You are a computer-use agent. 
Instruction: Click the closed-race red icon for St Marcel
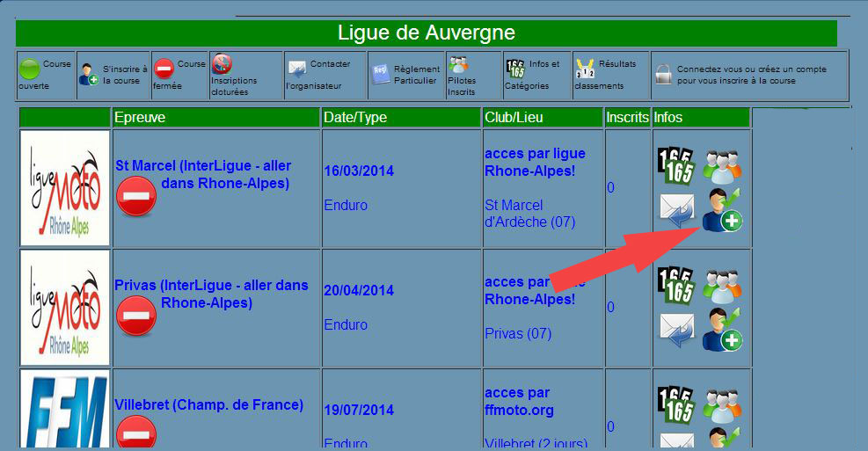[x=136, y=196]
